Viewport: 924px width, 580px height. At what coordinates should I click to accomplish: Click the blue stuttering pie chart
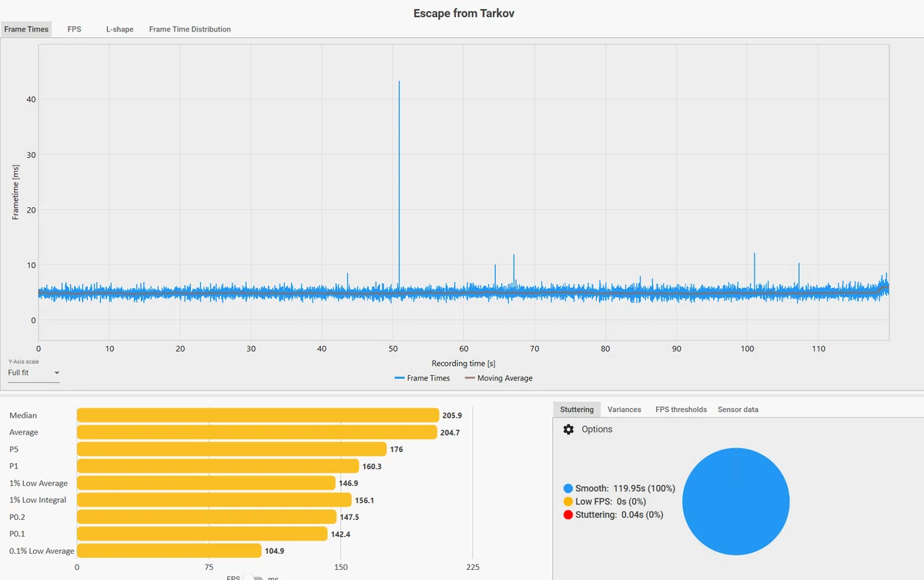click(735, 501)
